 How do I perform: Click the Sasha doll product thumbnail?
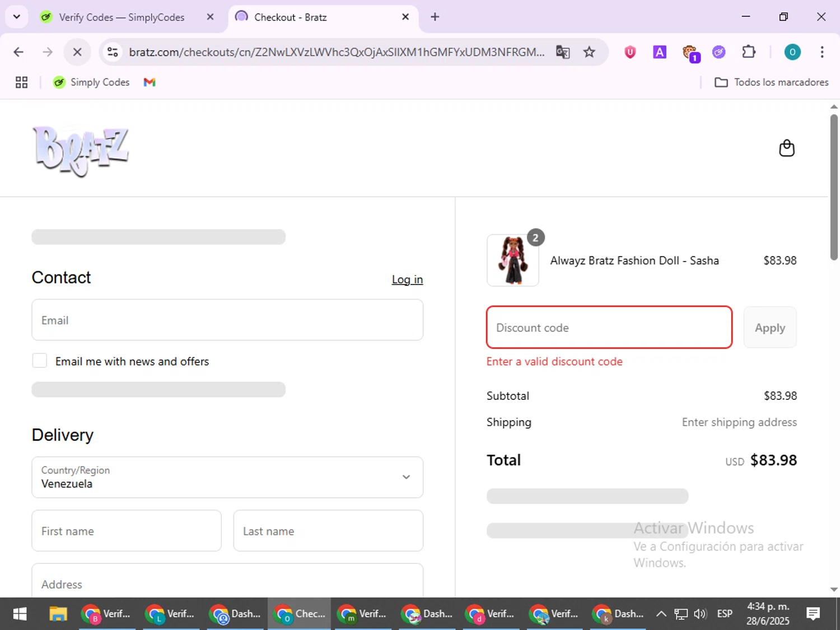pos(513,260)
